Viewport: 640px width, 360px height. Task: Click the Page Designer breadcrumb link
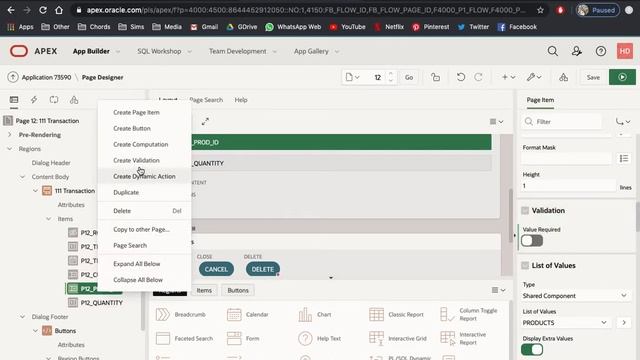(x=102, y=77)
